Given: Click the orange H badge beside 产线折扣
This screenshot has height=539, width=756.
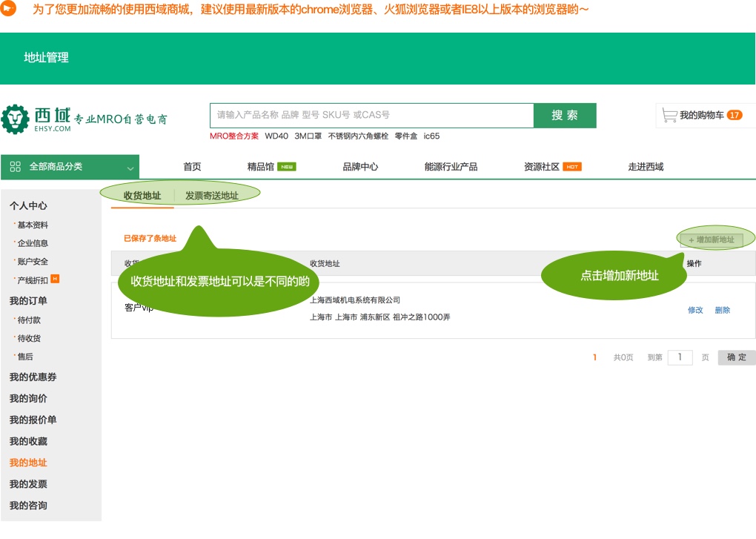Looking at the screenshot, I should (55, 280).
